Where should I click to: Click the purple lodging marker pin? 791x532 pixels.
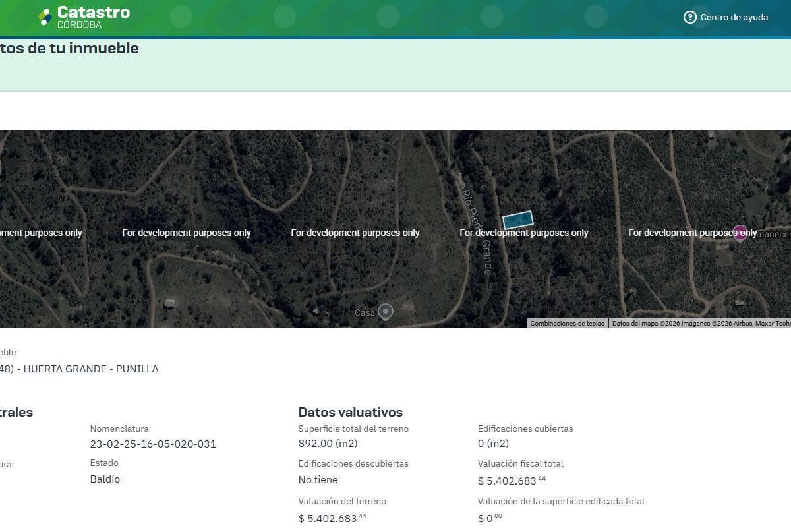point(740,233)
